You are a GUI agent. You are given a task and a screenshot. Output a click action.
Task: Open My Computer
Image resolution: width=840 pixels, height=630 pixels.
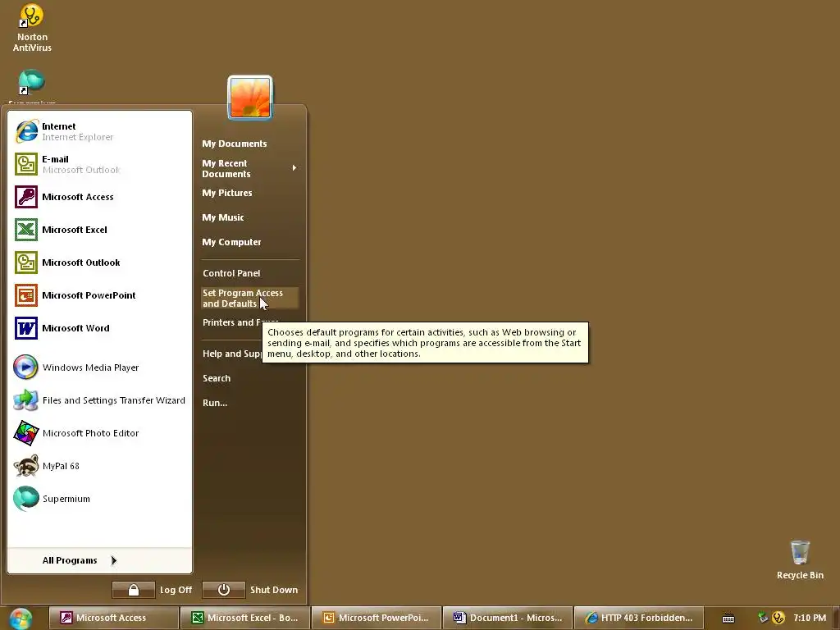(231, 242)
